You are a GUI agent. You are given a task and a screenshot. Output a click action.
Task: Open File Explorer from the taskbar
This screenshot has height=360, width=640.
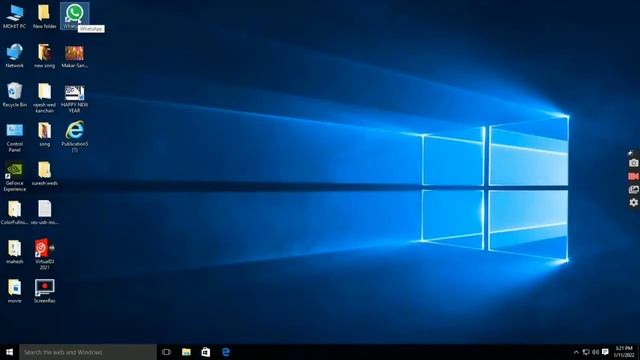(x=186, y=352)
